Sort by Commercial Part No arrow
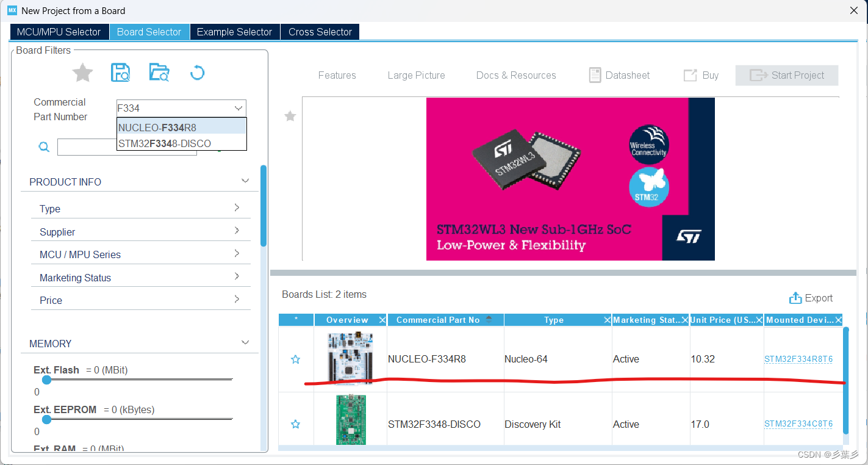 coord(489,319)
